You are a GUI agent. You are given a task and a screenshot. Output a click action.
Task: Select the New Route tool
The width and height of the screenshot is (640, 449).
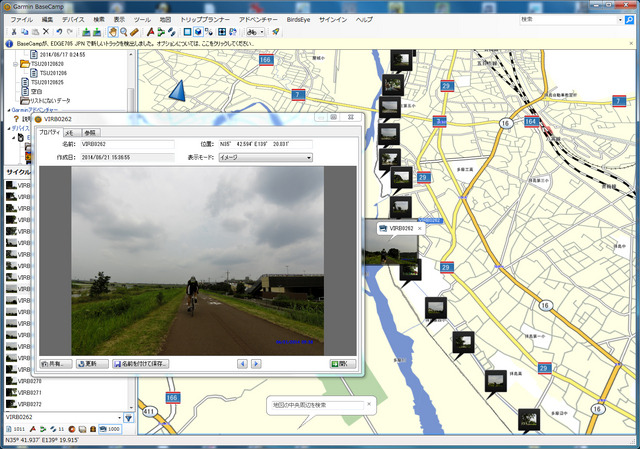pyautogui.click(x=161, y=32)
